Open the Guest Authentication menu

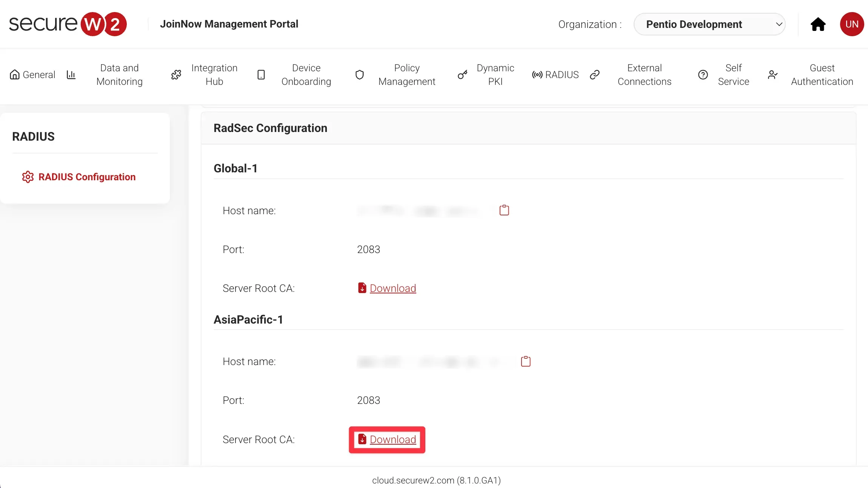(x=822, y=75)
